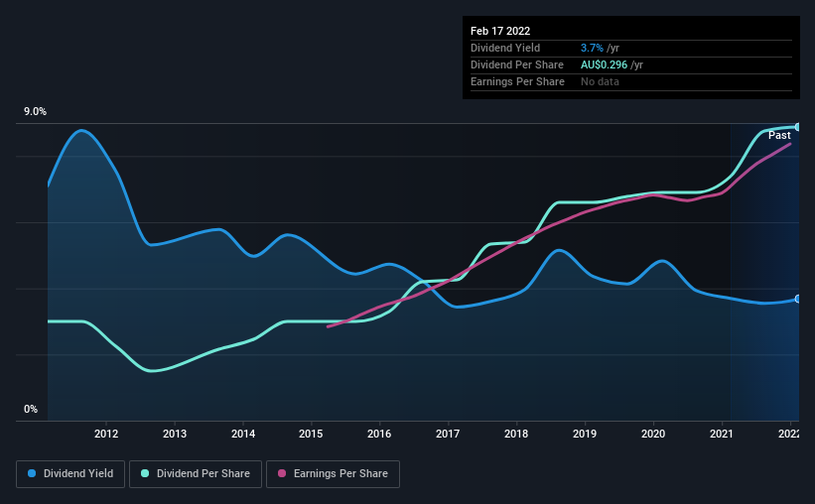Click the 2016 label on the time axis
The image size is (815, 504).
pos(379,434)
